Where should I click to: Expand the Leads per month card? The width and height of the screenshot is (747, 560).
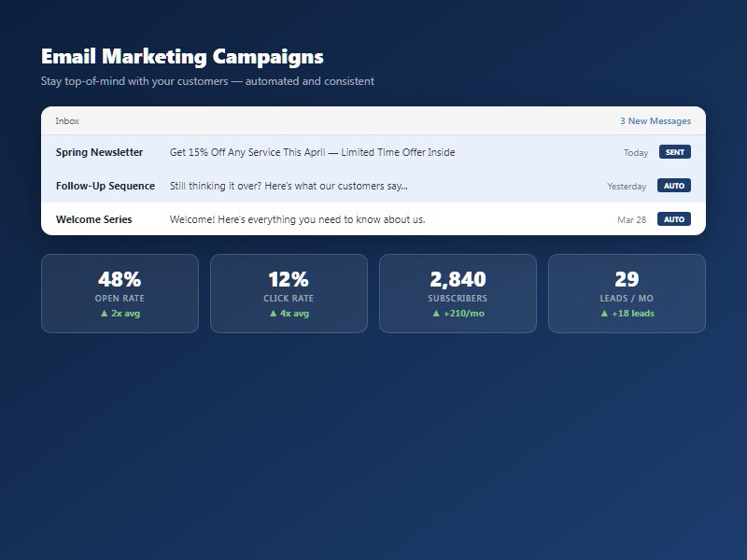(x=626, y=292)
